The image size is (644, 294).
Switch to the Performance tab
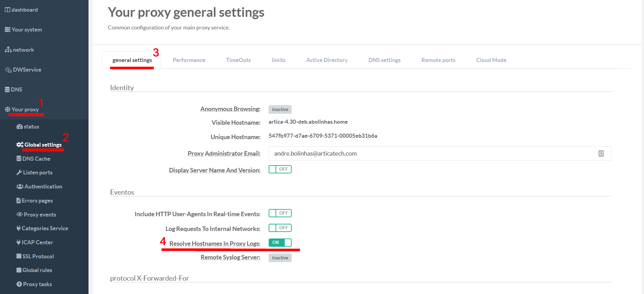pyautogui.click(x=189, y=60)
